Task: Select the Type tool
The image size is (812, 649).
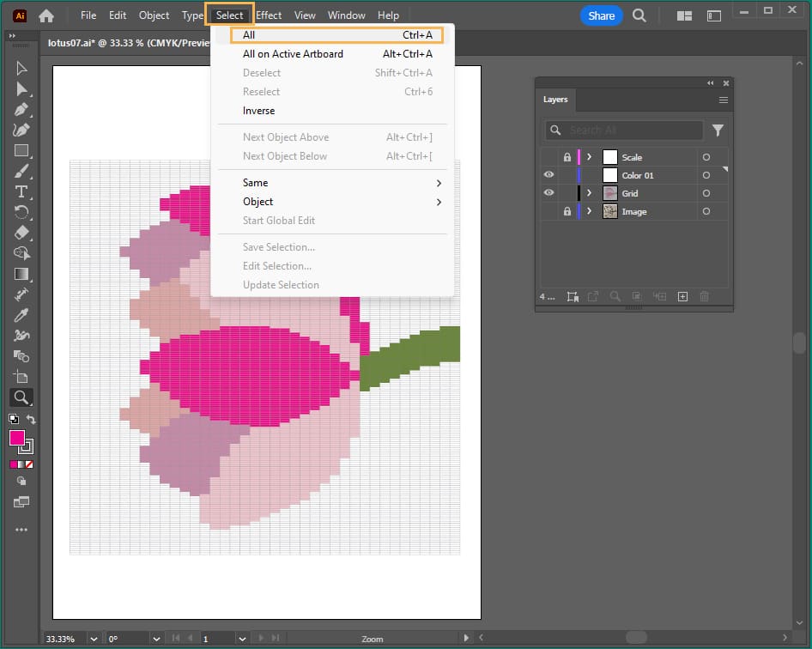Action: [x=21, y=191]
